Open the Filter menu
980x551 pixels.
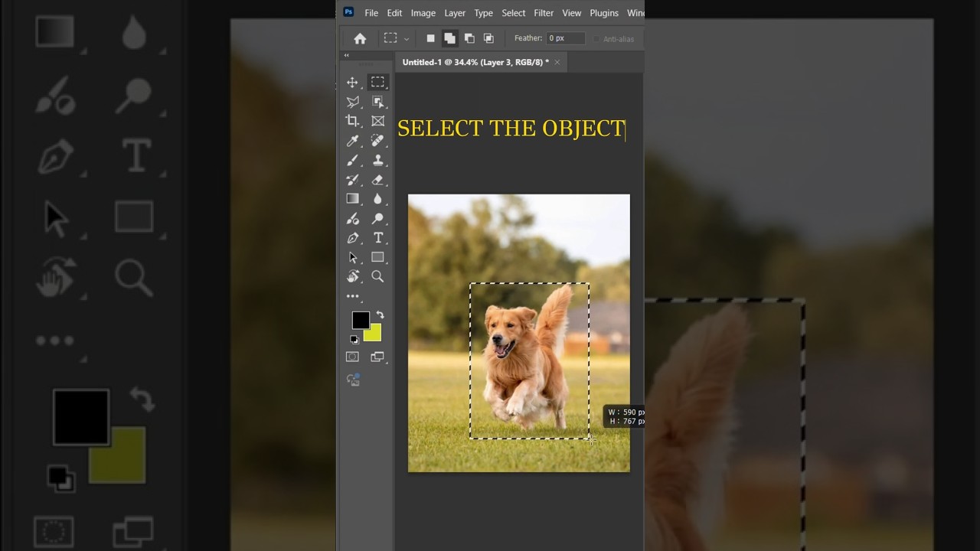click(x=544, y=13)
